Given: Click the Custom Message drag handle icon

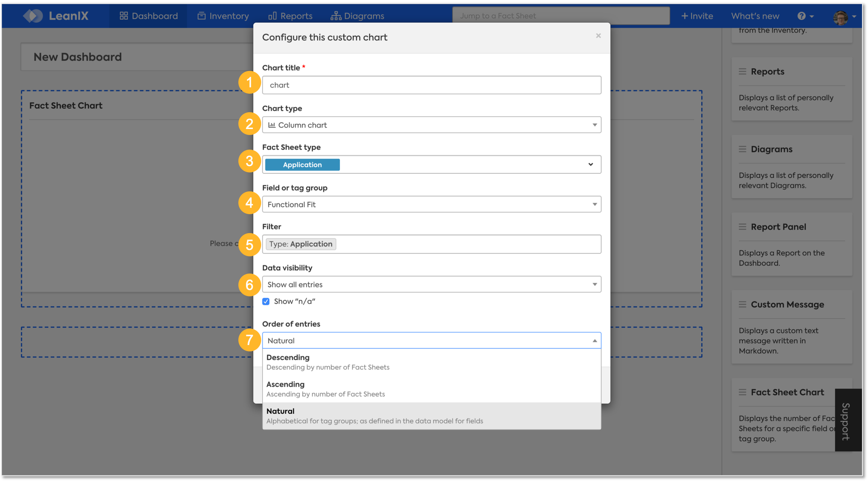Looking at the screenshot, I should coord(742,305).
